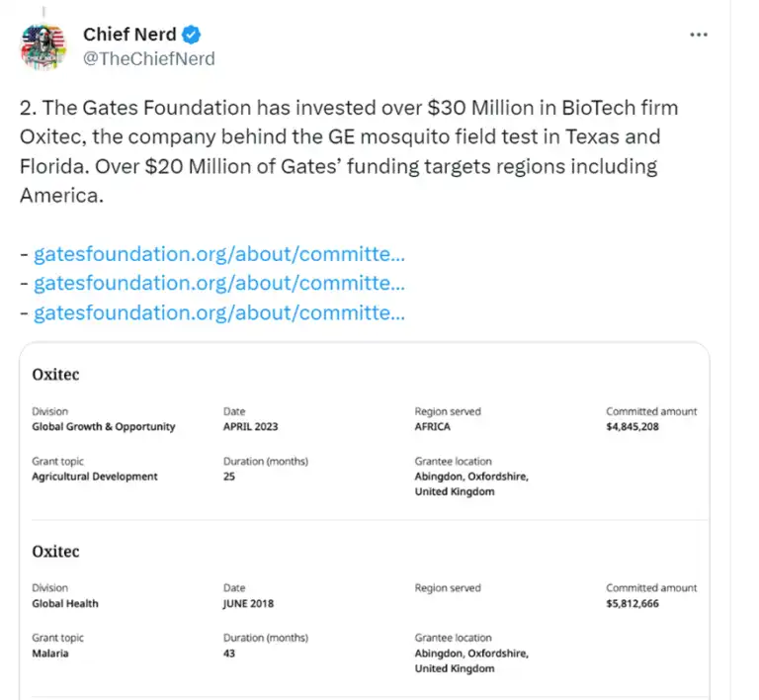Open the second gatesfoundation.org link
Image resolution: width=759 pixels, height=700 pixels.
[218, 284]
